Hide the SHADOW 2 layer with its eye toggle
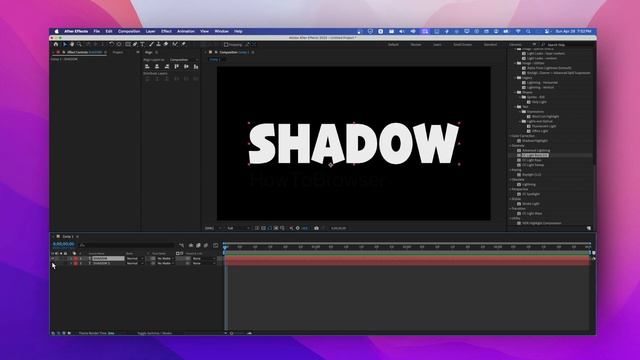This screenshot has height=360, width=640. [53, 263]
